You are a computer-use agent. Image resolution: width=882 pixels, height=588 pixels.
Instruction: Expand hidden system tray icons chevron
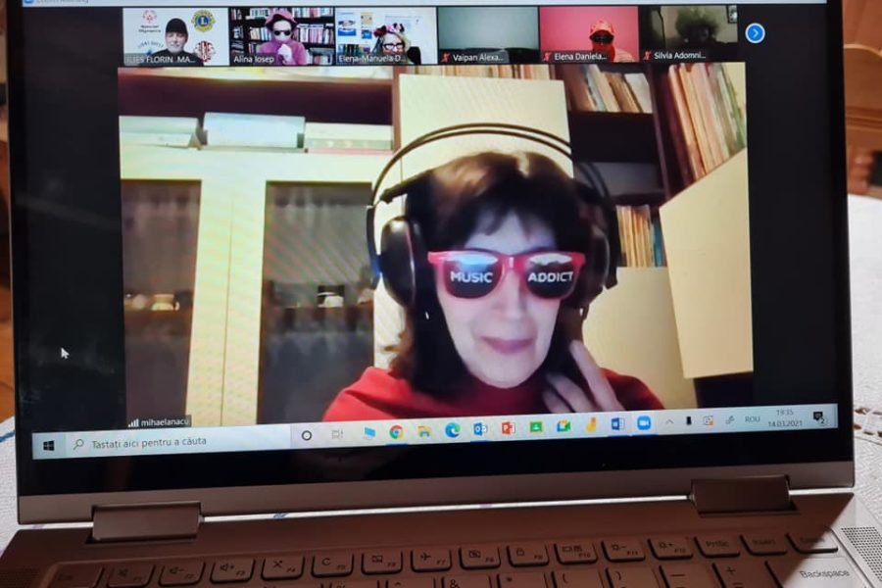pyautogui.click(x=670, y=421)
